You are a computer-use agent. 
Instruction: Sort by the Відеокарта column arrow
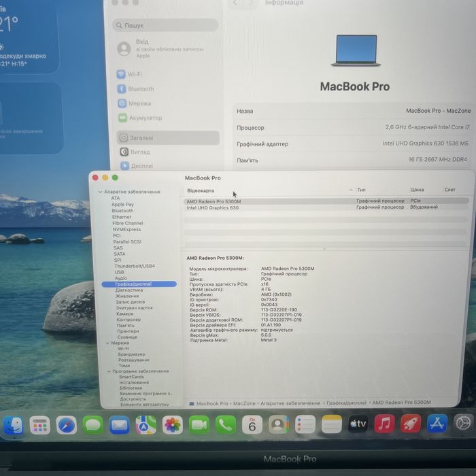tap(351, 190)
